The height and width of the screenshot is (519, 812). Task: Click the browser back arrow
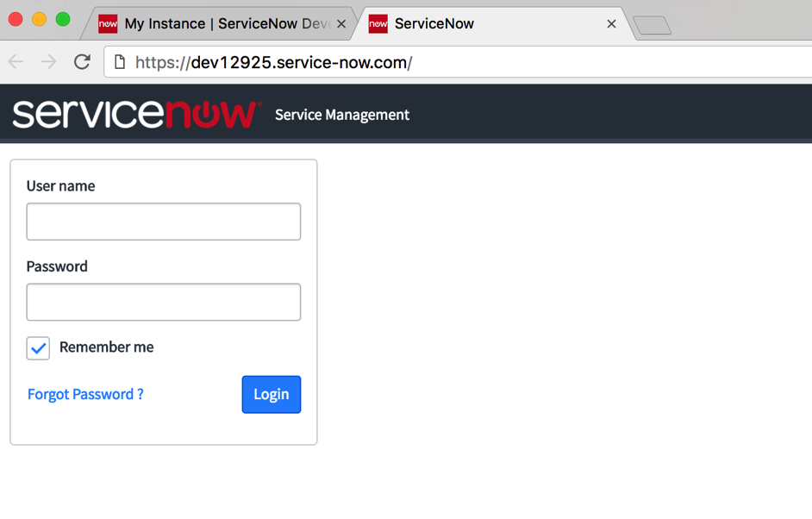[16, 62]
